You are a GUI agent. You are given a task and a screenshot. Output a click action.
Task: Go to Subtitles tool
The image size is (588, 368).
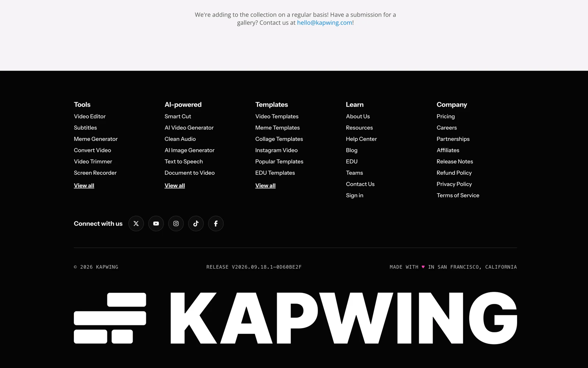[85, 128]
